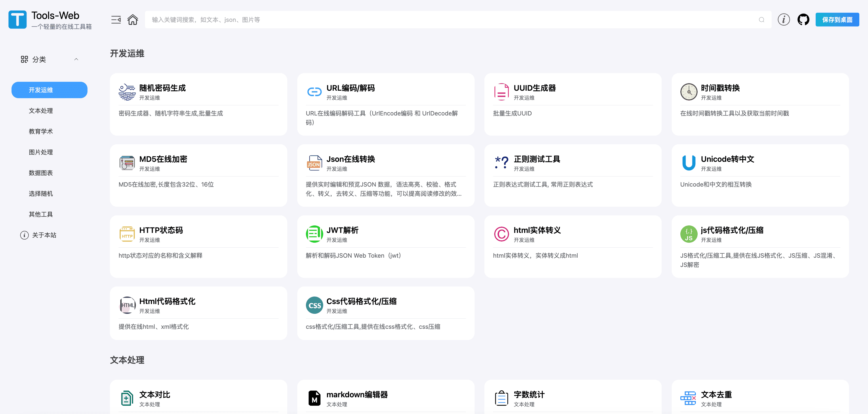Open the GitHub repository icon

803,20
